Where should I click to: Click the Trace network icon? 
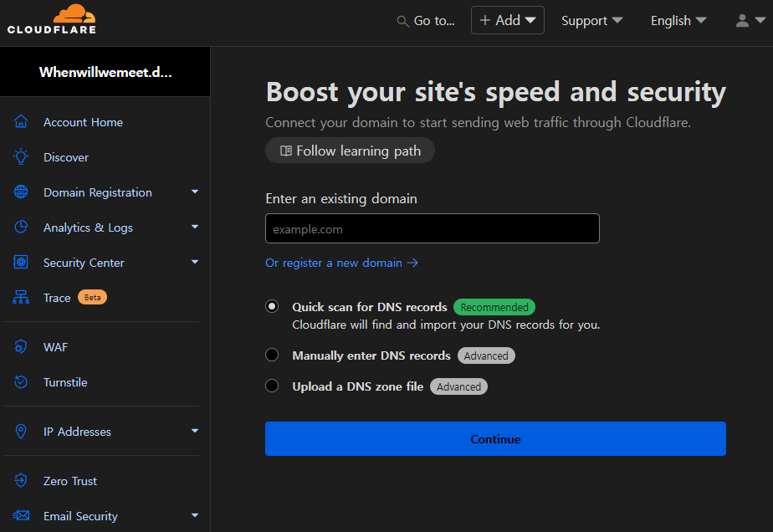coord(21,297)
